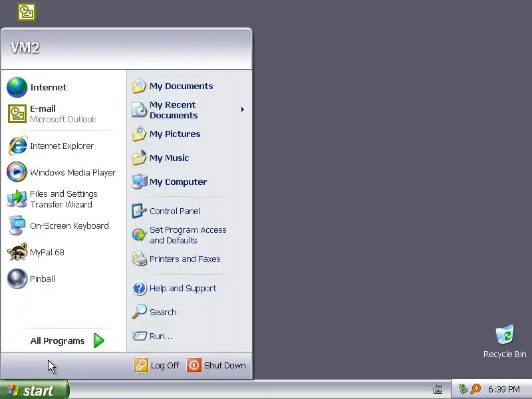Click the Start button on taskbar
The width and height of the screenshot is (532, 399).
pyautogui.click(x=35, y=390)
